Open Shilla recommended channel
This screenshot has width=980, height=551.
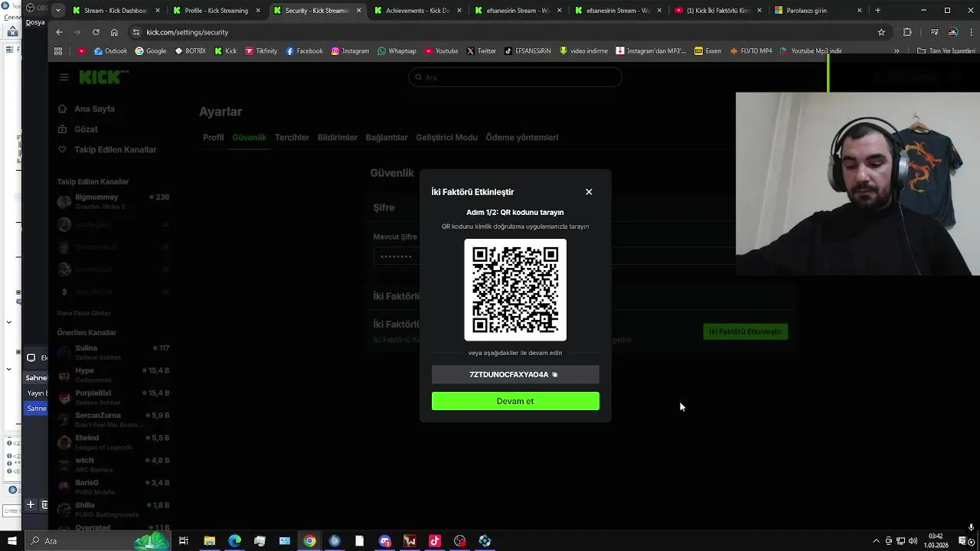click(x=113, y=510)
